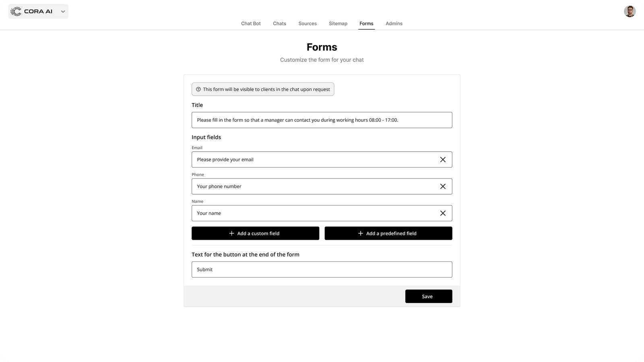The height and width of the screenshot is (362, 644).
Task: Open your profile avatar picture
Action: click(x=630, y=11)
